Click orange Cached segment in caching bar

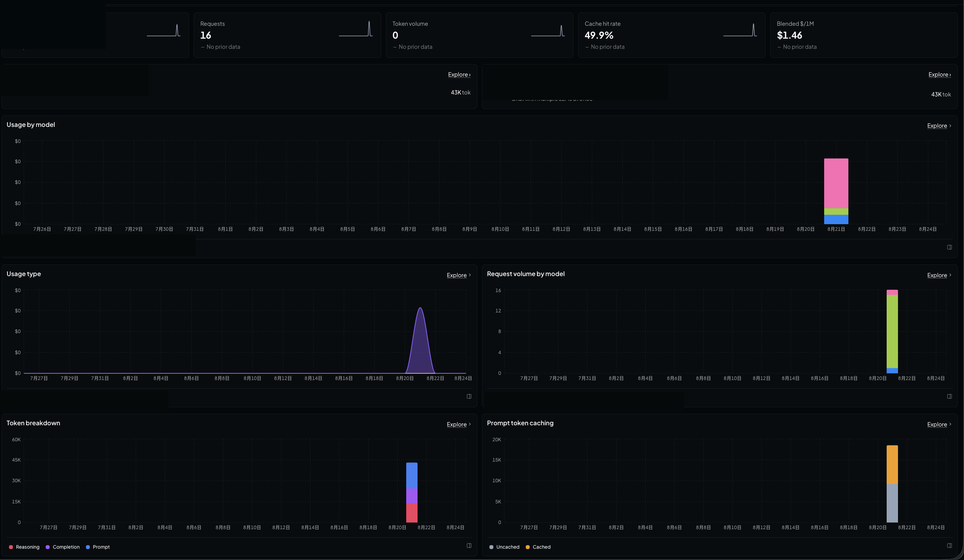[892, 465]
